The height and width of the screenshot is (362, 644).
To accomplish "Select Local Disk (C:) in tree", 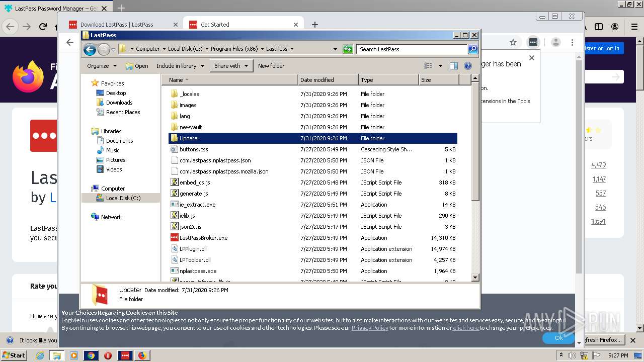I will [120, 198].
